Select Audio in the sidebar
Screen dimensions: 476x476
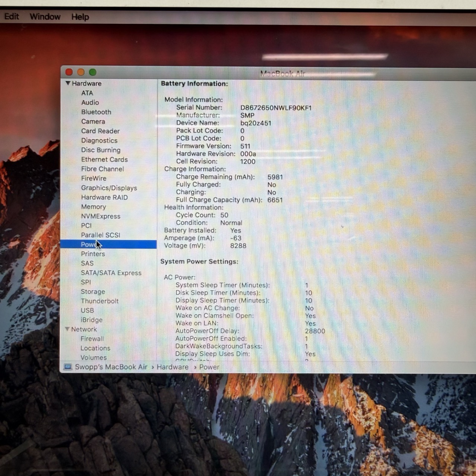[90, 102]
